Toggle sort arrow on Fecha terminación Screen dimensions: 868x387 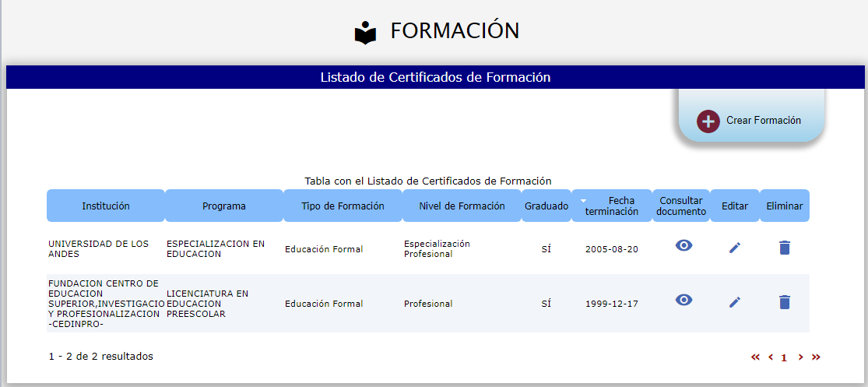tap(583, 200)
